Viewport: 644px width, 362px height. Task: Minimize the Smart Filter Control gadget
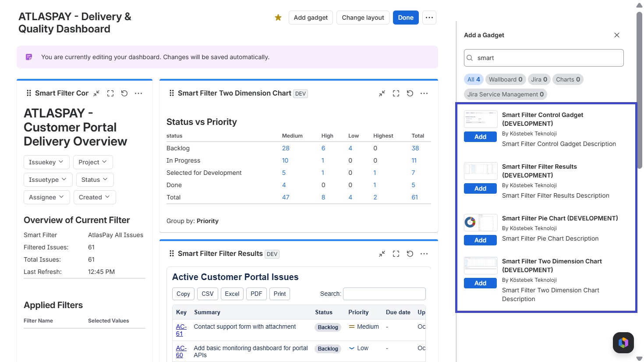click(x=96, y=93)
